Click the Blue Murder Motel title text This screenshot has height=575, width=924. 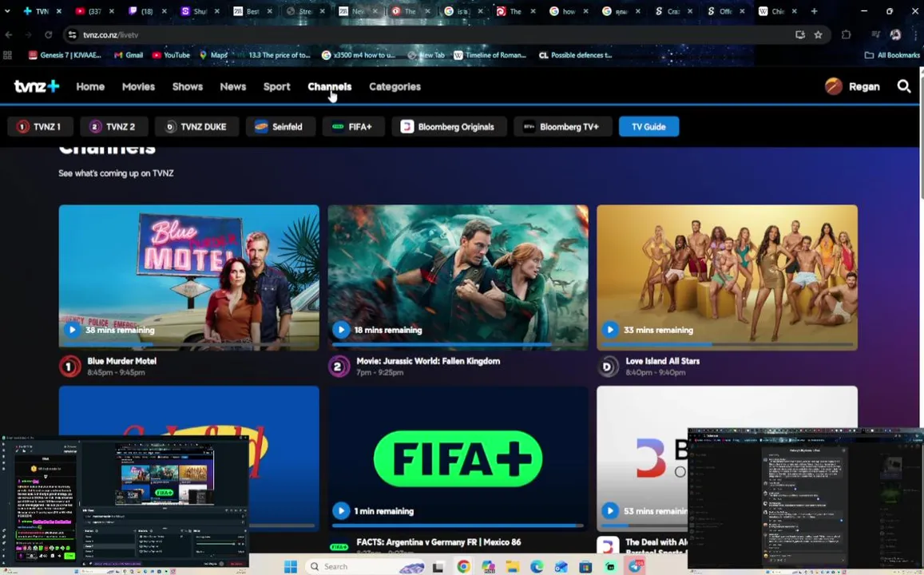122,361
